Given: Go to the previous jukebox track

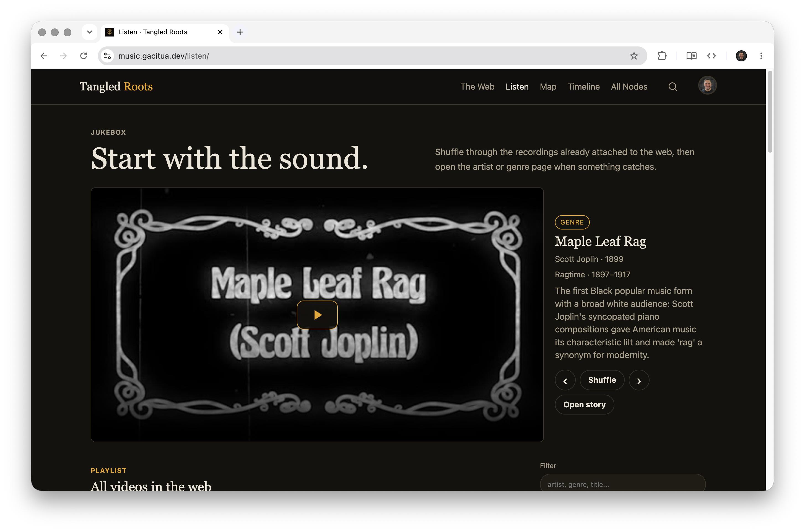Looking at the screenshot, I should pos(565,380).
